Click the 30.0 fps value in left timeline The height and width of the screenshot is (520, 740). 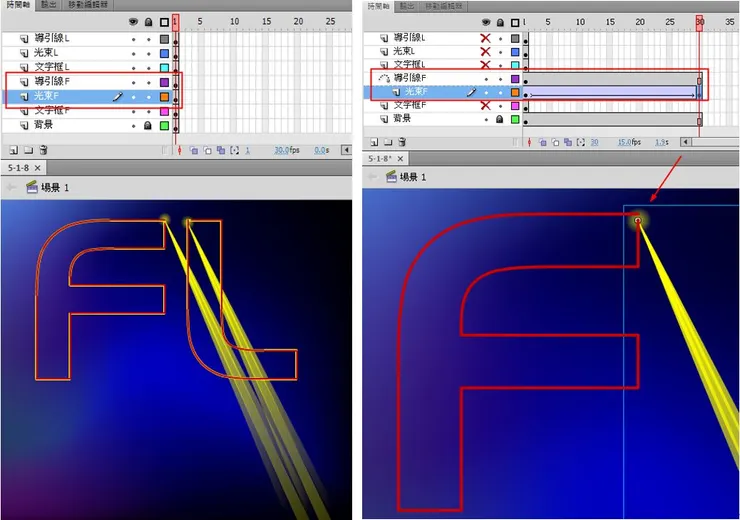point(282,150)
